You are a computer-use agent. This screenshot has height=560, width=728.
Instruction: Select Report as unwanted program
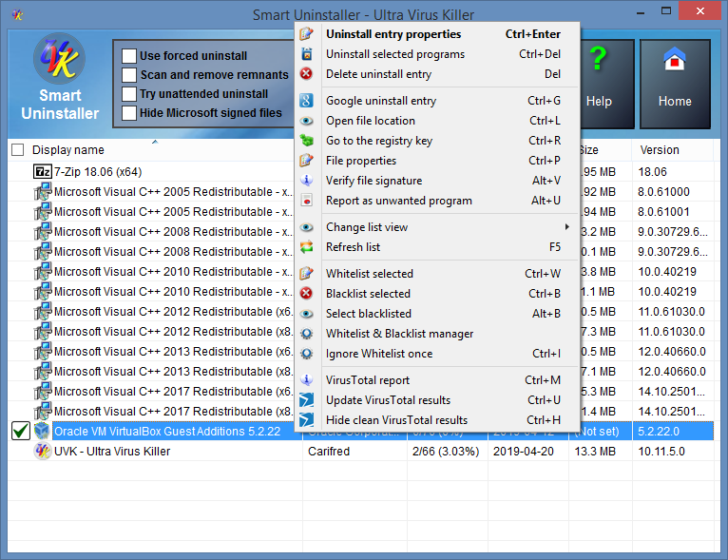pos(439,200)
